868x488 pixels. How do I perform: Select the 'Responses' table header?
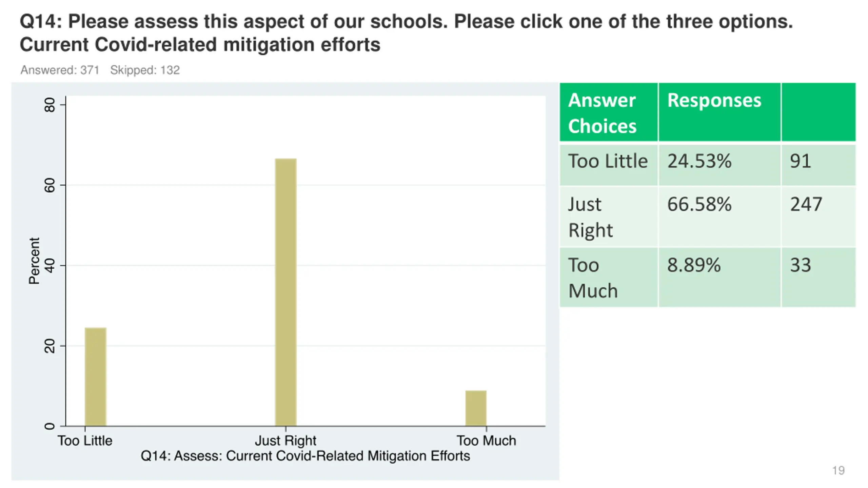(719, 112)
